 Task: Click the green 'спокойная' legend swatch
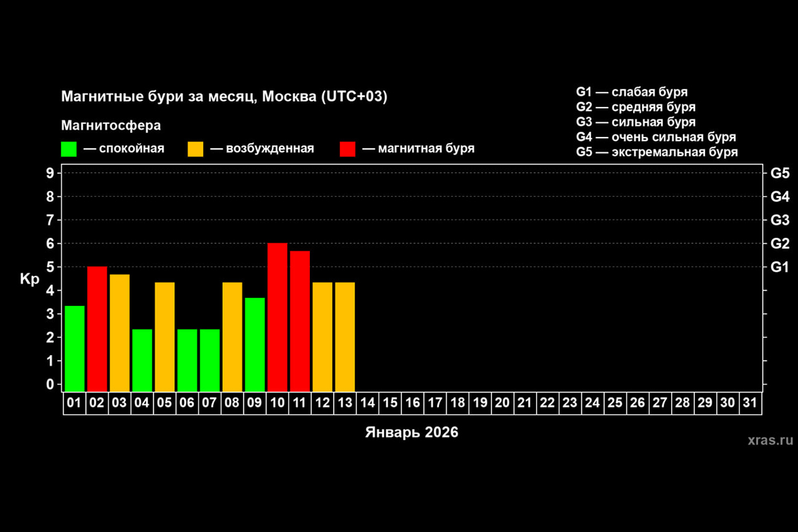pyautogui.click(x=69, y=149)
